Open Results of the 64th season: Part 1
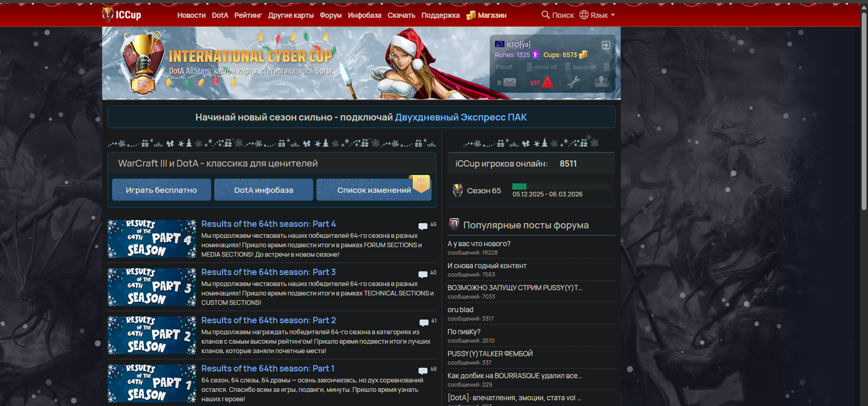This screenshot has height=406, width=868. coord(268,368)
